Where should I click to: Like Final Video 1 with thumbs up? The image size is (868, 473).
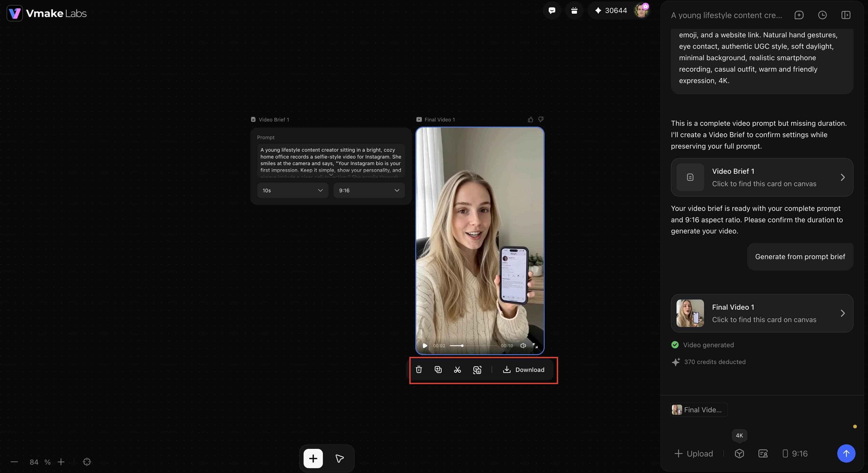[x=530, y=119]
